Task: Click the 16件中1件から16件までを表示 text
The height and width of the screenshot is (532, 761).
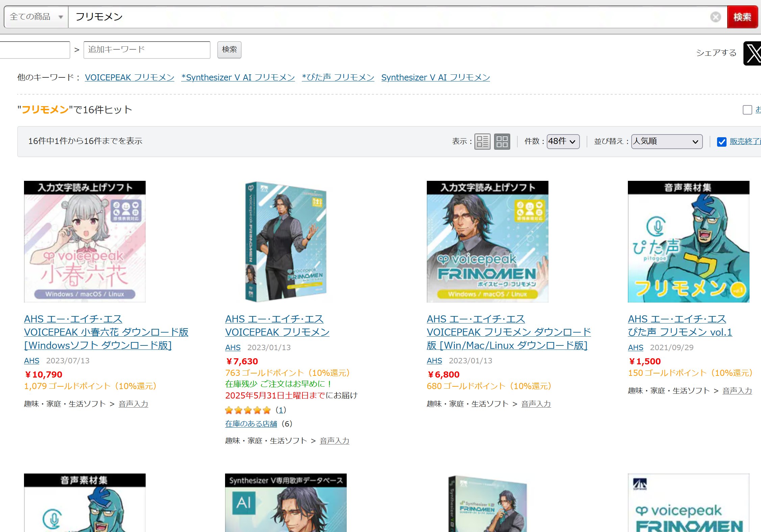Action: (85, 141)
